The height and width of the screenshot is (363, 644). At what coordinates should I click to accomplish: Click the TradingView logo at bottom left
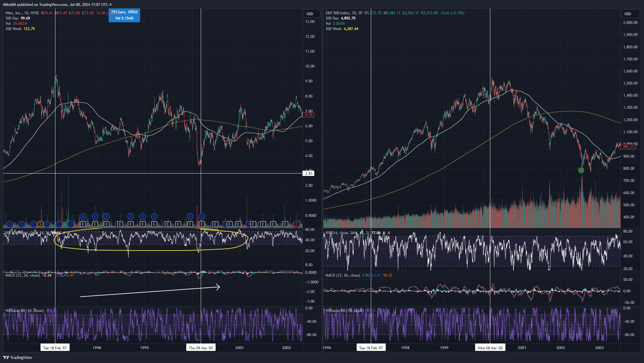(18, 357)
